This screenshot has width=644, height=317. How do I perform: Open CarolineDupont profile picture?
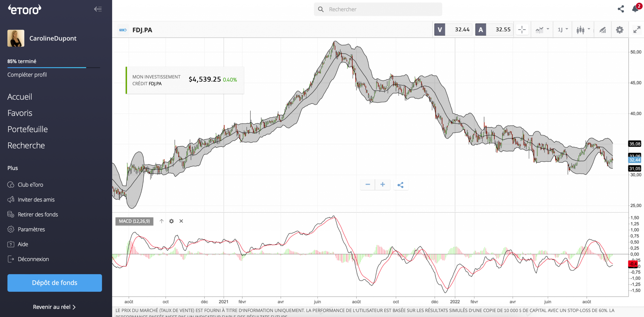click(x=16, y=38)
